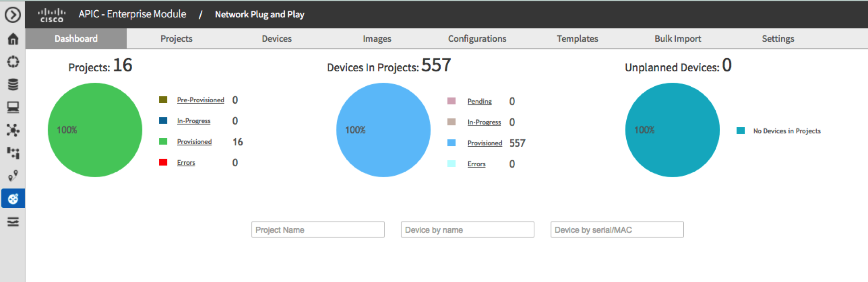Go to Home via the house icon
868x282 pixels.
click(x=13, y=39)
